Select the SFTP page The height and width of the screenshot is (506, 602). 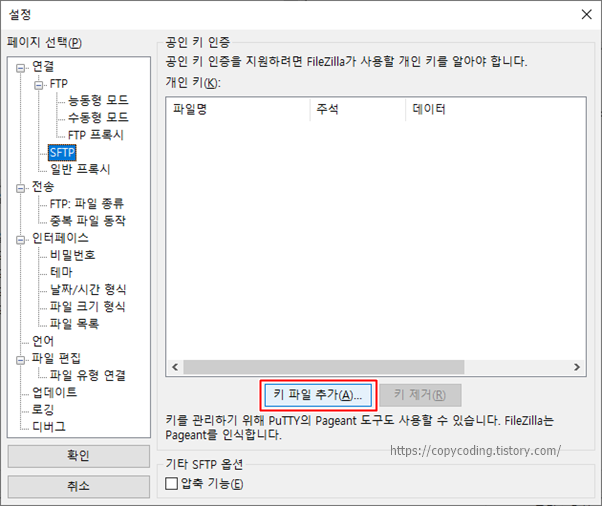[x=62, y=152]
